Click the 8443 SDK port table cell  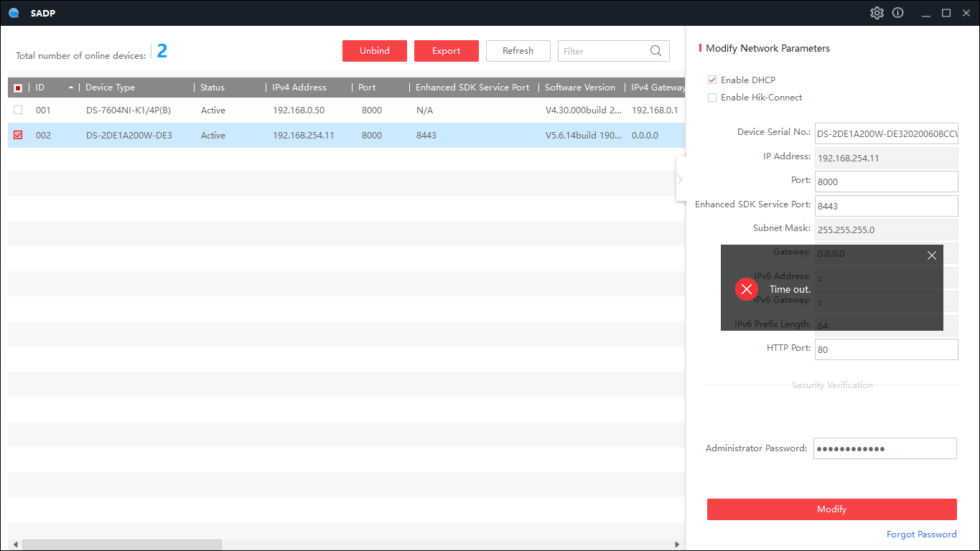pos(426,136)
